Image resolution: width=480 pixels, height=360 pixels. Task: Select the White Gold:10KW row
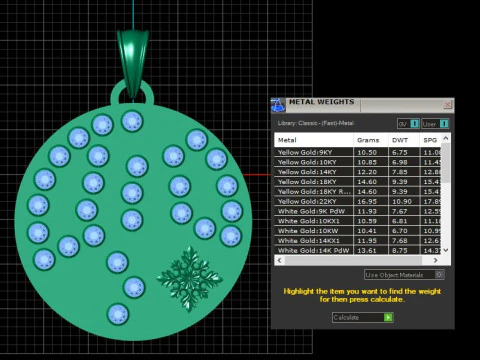coord(358,231)
